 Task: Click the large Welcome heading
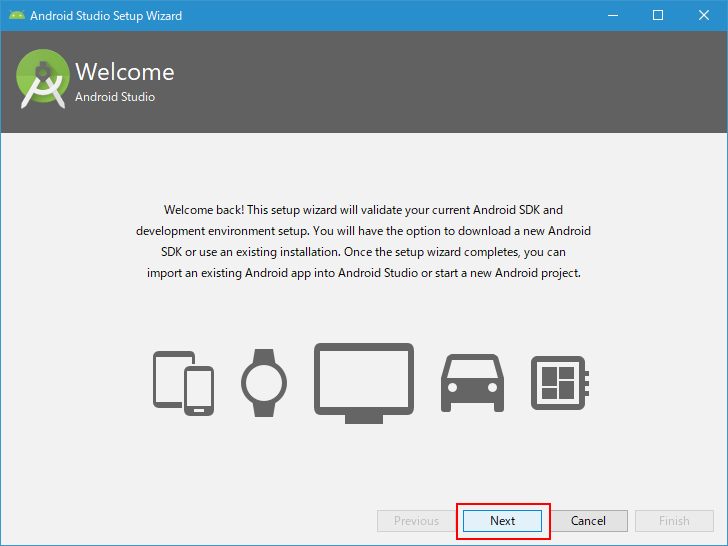pos(125,72)
